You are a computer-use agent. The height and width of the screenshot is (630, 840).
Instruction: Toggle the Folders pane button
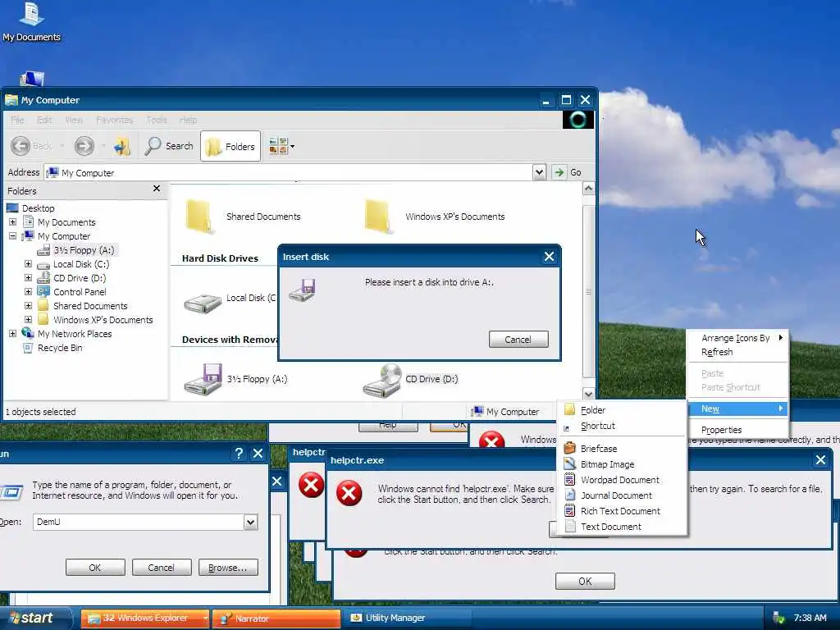coord(231,146)
